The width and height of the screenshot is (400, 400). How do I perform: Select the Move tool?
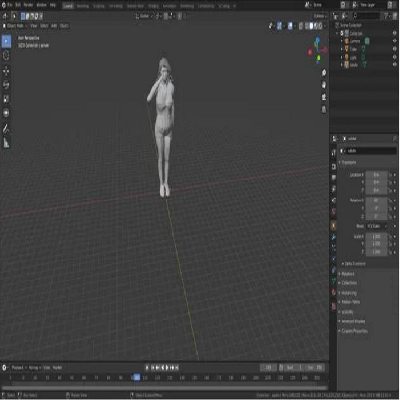click(6, 71)
